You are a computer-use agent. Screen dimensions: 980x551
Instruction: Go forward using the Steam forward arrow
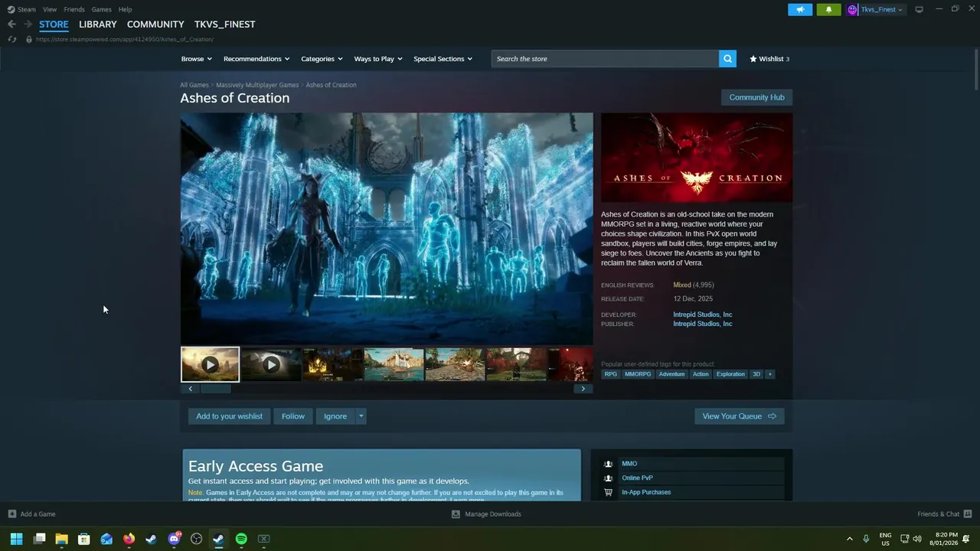pyautogui.click(x=28, y=24)
